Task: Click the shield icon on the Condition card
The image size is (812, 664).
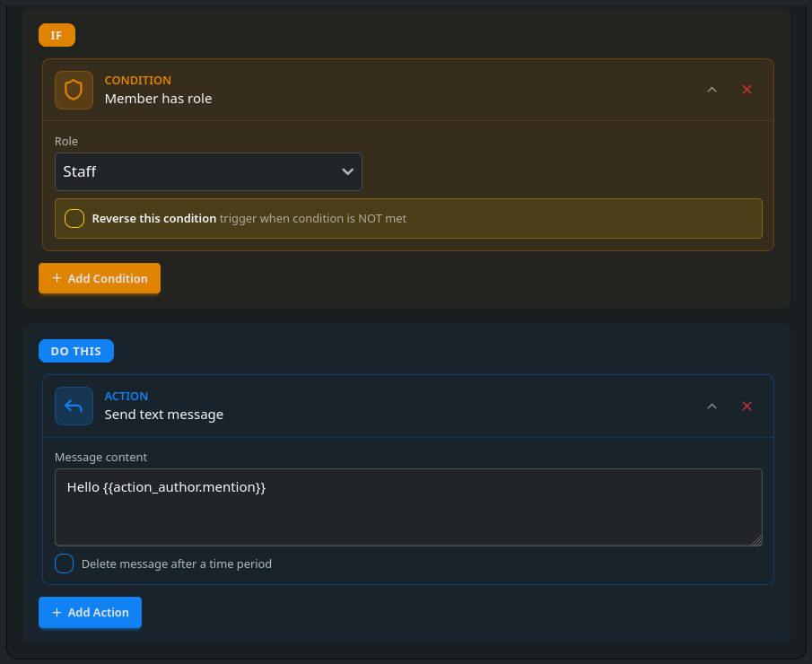Action: tap(74, 90)
